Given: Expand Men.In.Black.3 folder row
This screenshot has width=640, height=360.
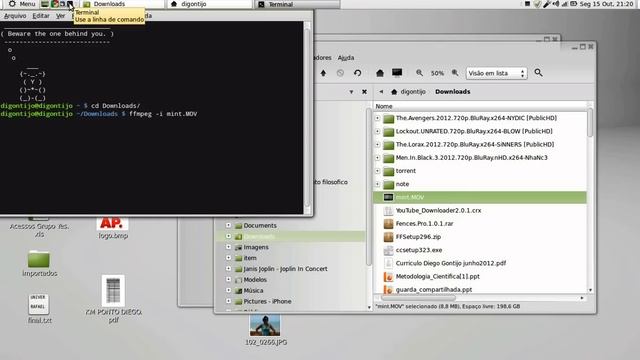Looking at the screenshot, I should 378,158.
